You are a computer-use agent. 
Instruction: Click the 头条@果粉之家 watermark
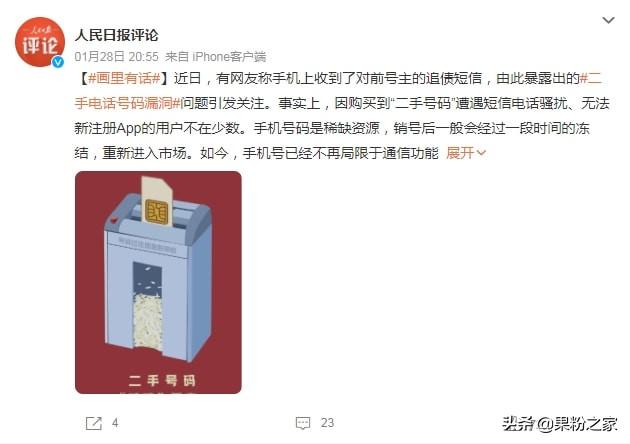click(x=560, y=424)
